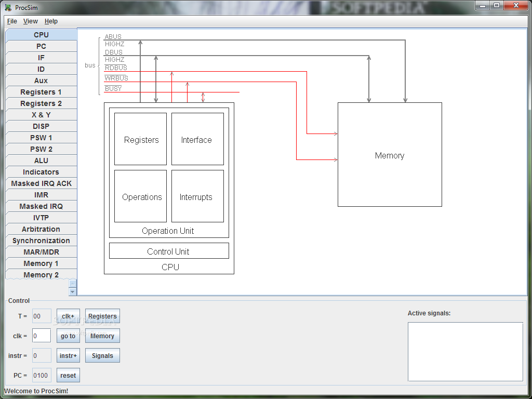Click the T value field
The width and height of the screenshot is (532, 399).
[x=42, y=316]
